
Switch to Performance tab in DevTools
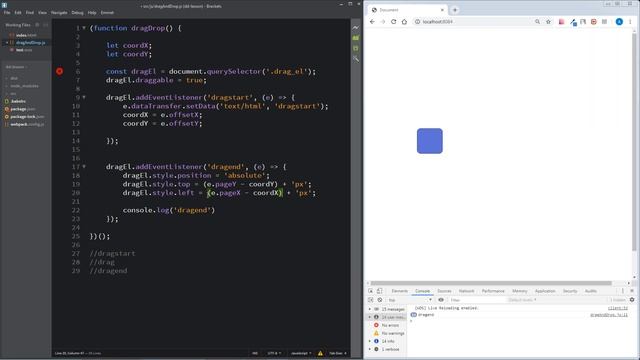[x=493, y=291]
